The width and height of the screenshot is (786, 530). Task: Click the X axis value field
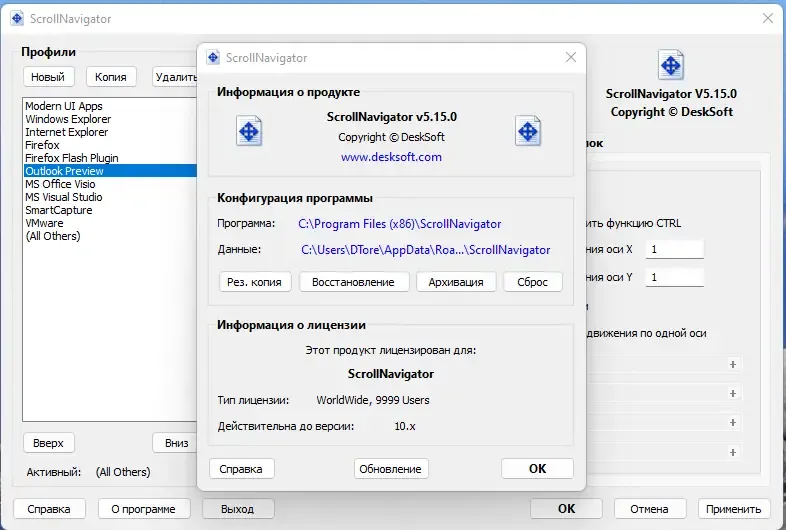click(675, 249)
